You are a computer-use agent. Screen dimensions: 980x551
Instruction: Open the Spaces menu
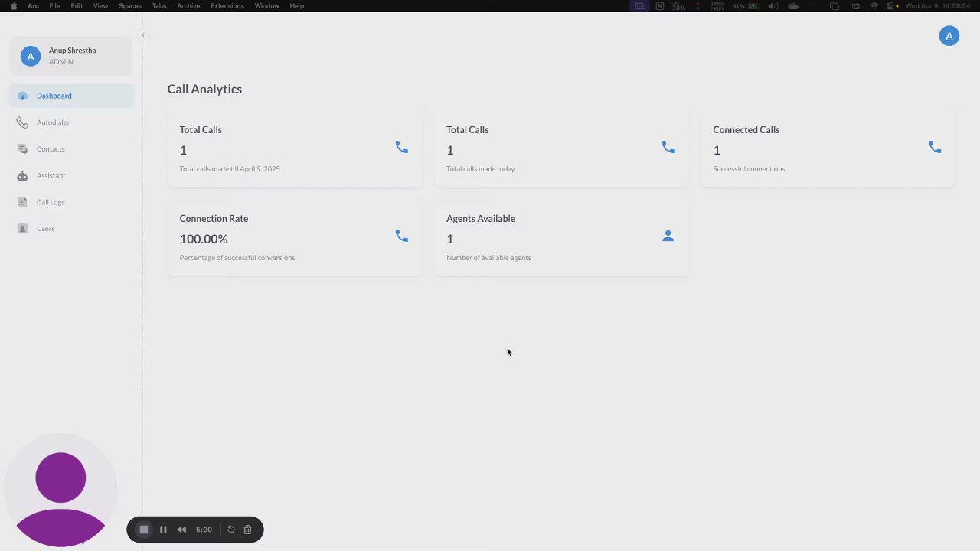click(130, 6)
